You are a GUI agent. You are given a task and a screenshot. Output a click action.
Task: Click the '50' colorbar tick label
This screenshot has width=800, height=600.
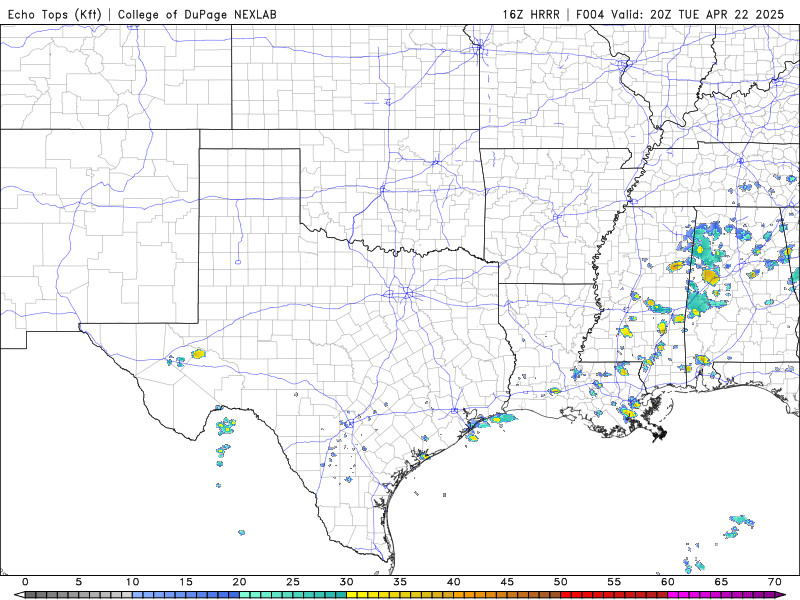[x=561, y=582]
